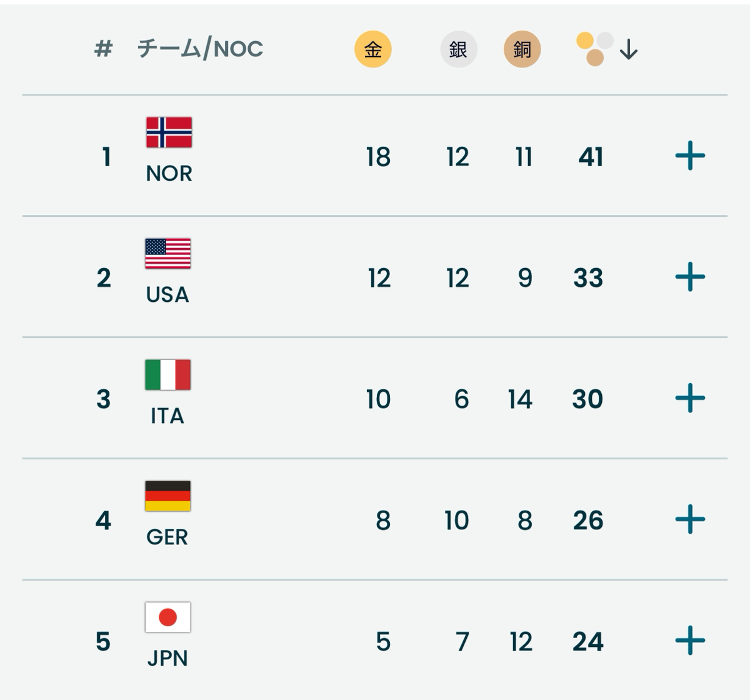Screen dimensions: 750x700
Task: Expand the NOR row details
Action: [x=690, y=156]
